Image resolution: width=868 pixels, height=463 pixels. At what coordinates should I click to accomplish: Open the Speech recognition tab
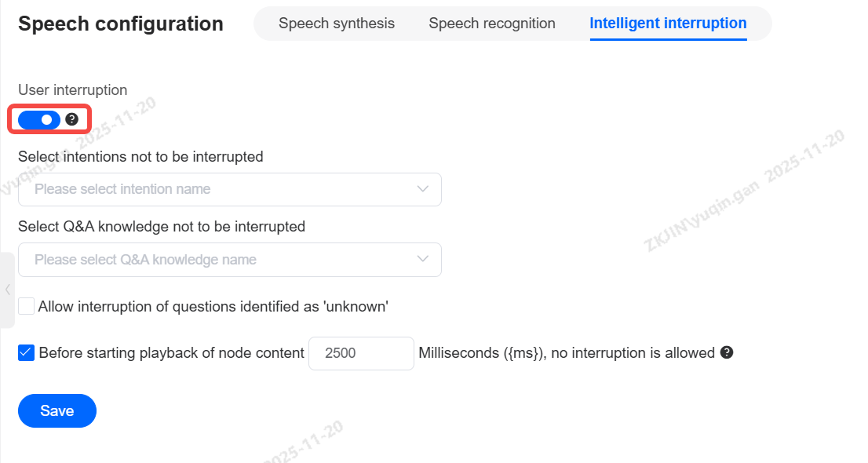(x=492, y=24)
